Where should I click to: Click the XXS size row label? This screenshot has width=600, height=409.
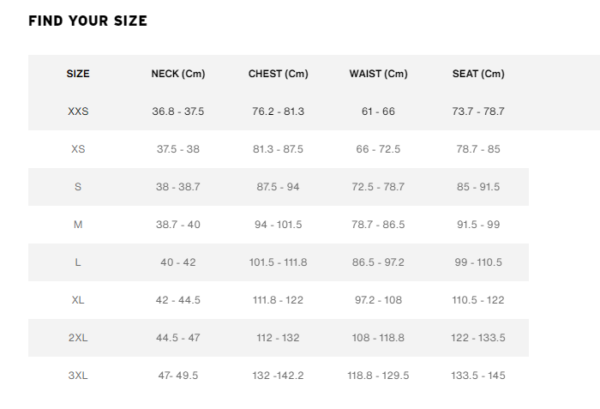tap(78, 111)
